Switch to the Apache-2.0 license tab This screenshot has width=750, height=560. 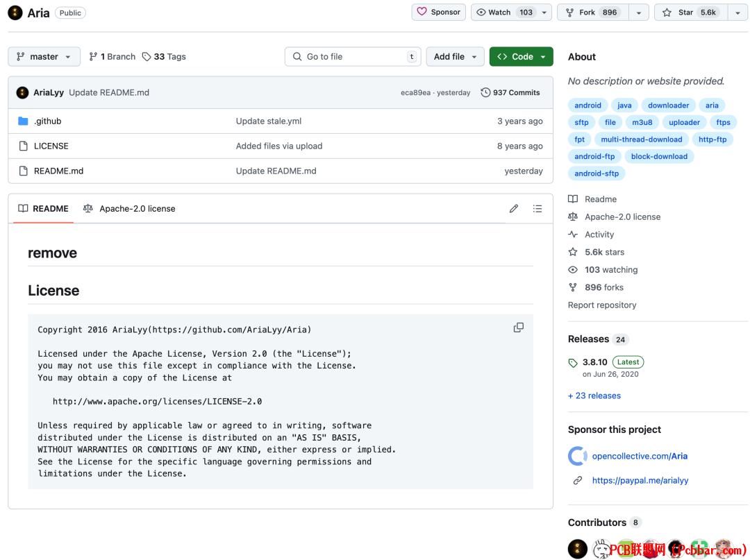pos(129,209)
